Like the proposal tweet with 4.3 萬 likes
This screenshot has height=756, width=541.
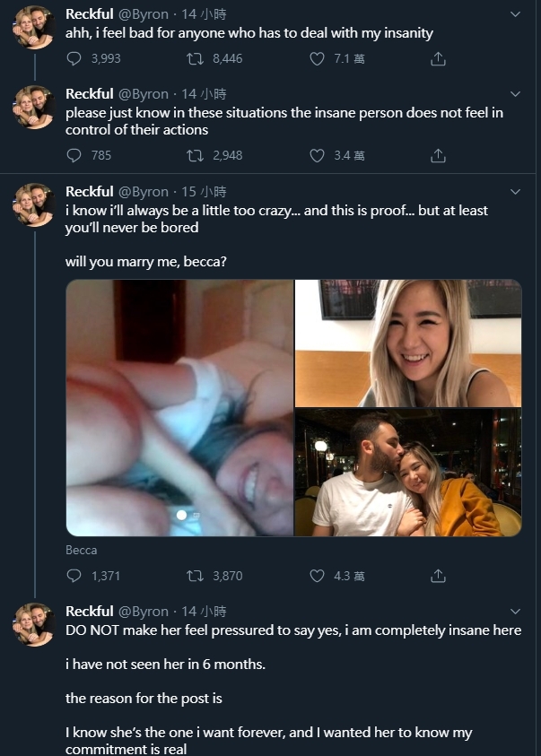(317, 576)
